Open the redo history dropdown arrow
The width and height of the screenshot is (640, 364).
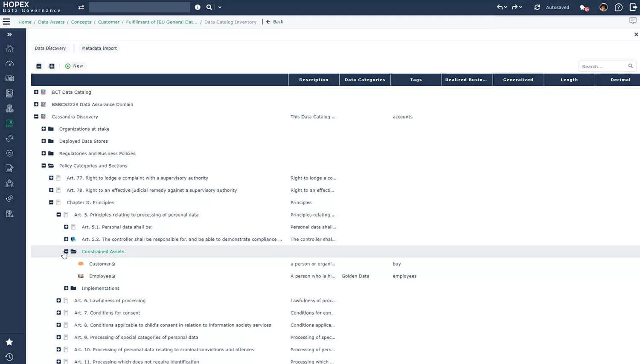point(521,7)
